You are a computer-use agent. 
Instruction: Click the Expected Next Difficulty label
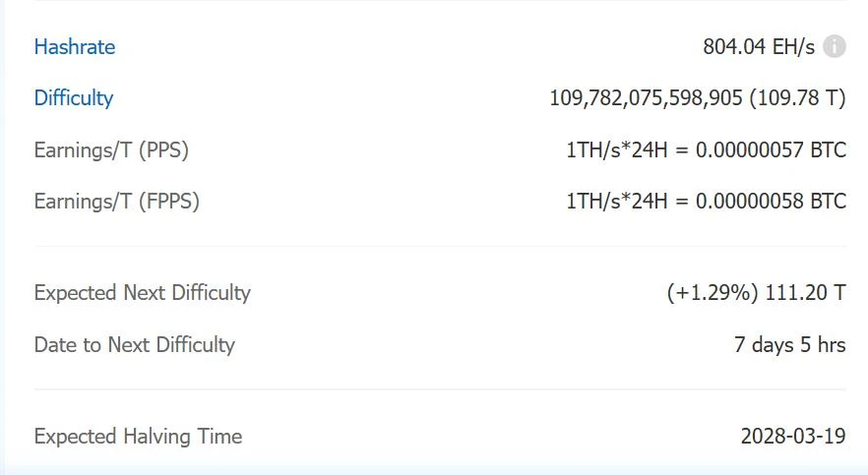pyautogui.click(x=143, y=293)
